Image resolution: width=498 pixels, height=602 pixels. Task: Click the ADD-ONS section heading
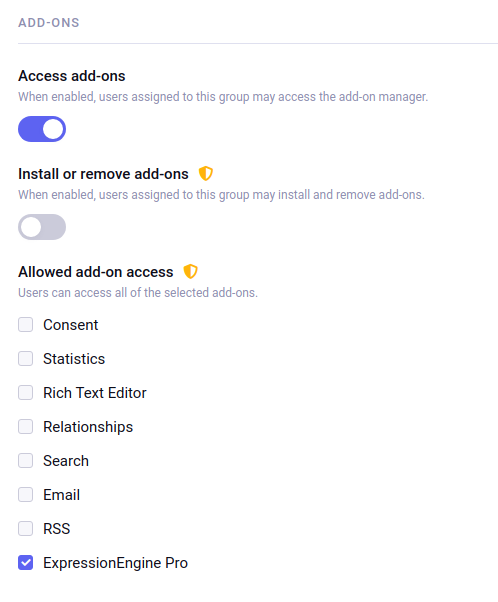coord(49,23)
